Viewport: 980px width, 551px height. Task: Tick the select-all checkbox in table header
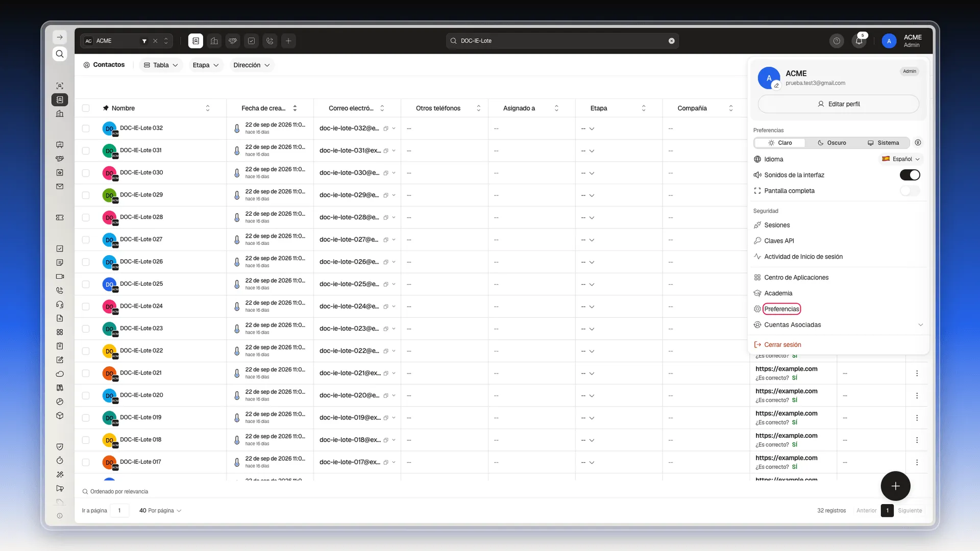(x=86, y=108)
